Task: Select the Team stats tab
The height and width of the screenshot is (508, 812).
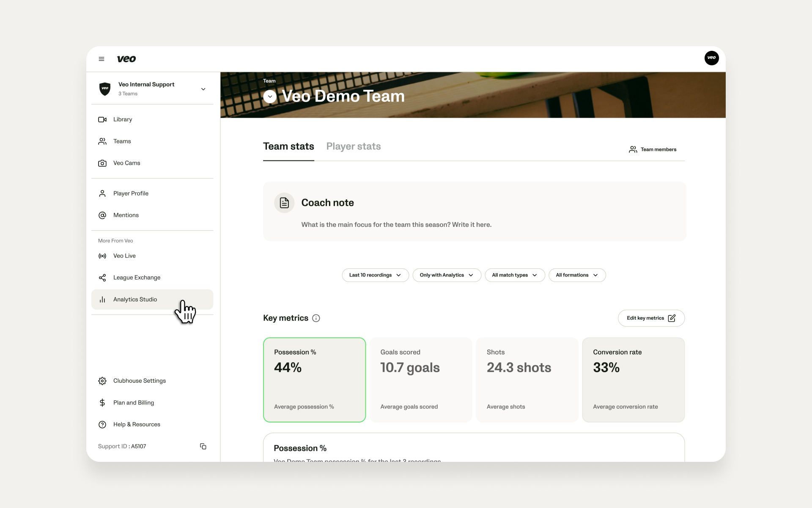Action: 288,146
